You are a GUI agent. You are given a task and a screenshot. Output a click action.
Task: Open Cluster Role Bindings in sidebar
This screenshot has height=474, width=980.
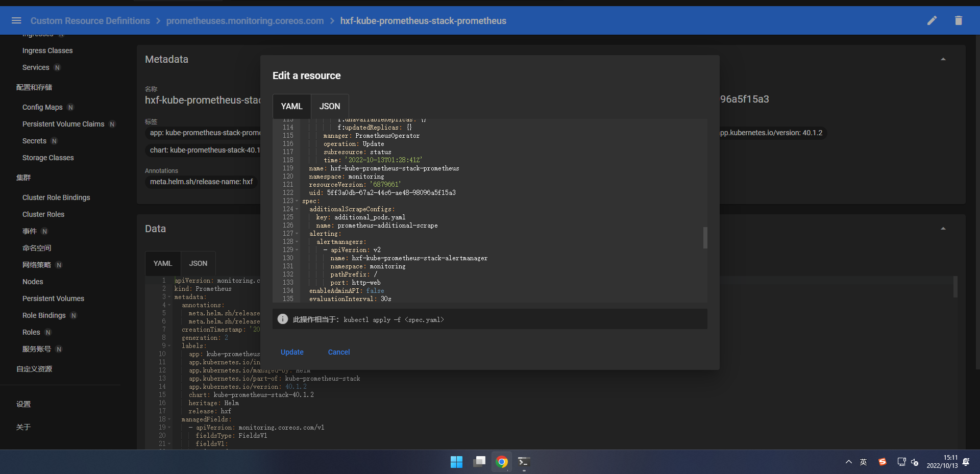click(x=56, y=197)
